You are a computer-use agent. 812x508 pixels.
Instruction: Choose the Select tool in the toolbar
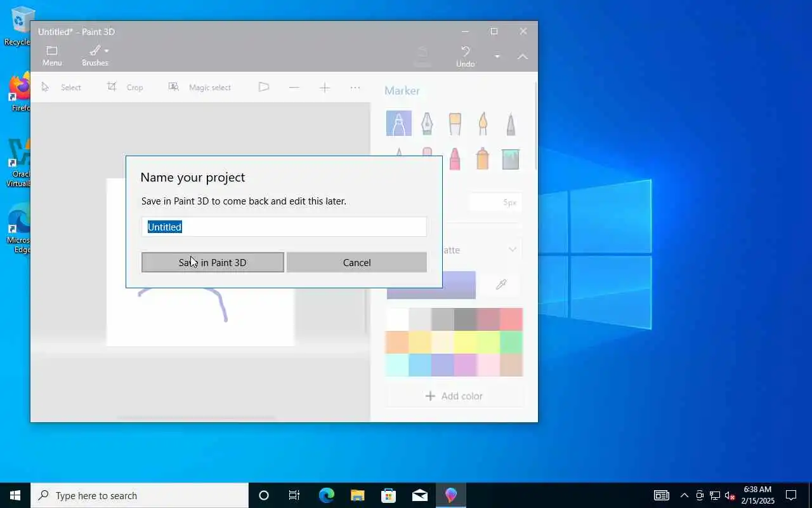pos(62,87)
